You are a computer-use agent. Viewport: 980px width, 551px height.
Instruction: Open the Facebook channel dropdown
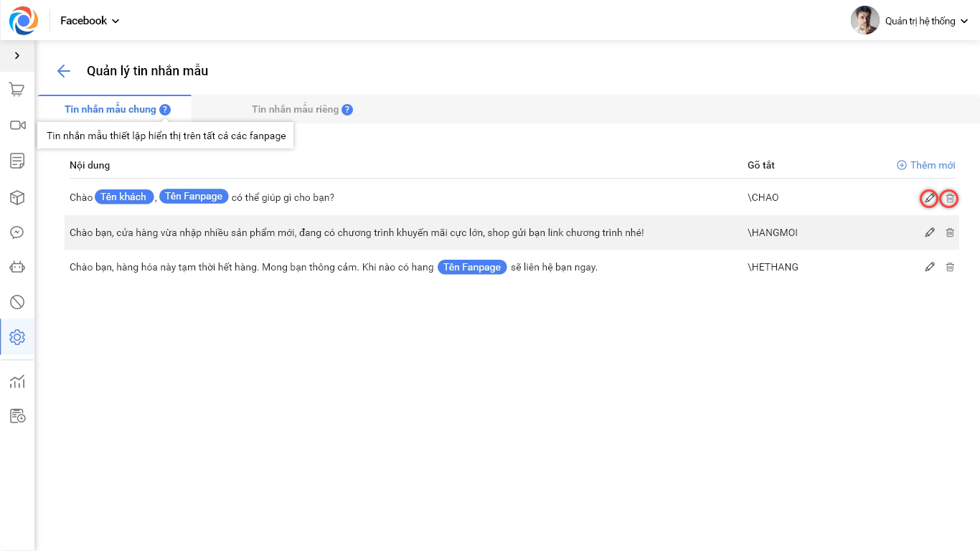click(90, 21)
